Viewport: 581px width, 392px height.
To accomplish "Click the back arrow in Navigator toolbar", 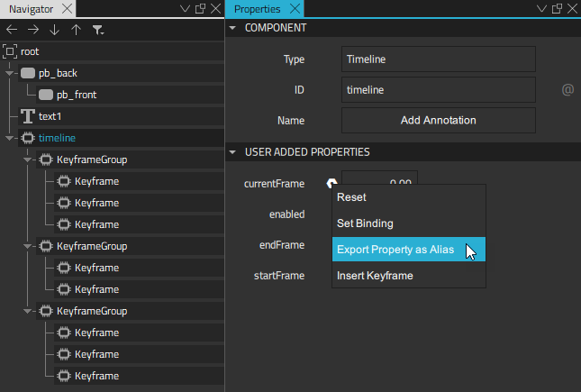I will [x=12, y=30].
